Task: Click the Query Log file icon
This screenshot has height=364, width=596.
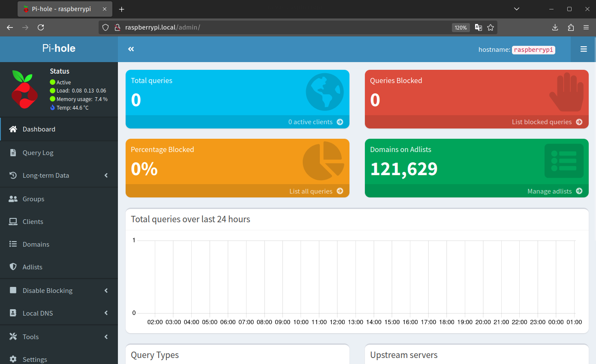Action: [13, 152]
